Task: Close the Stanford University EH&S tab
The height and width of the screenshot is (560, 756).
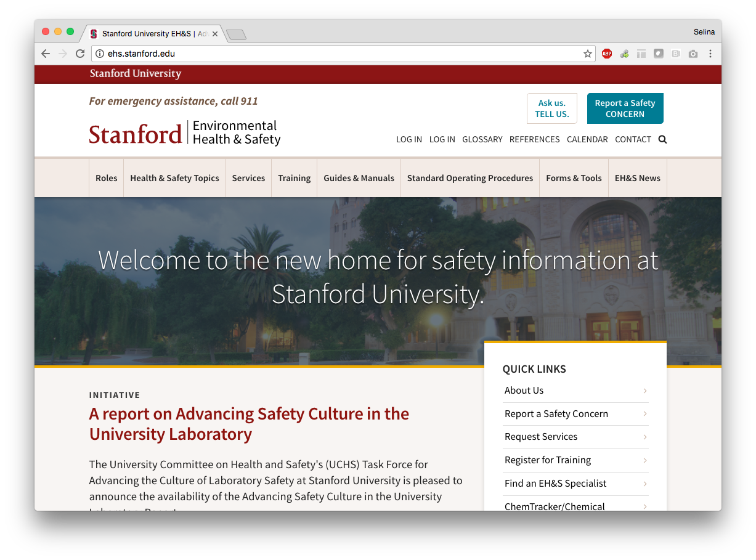Action: point(215,34)
